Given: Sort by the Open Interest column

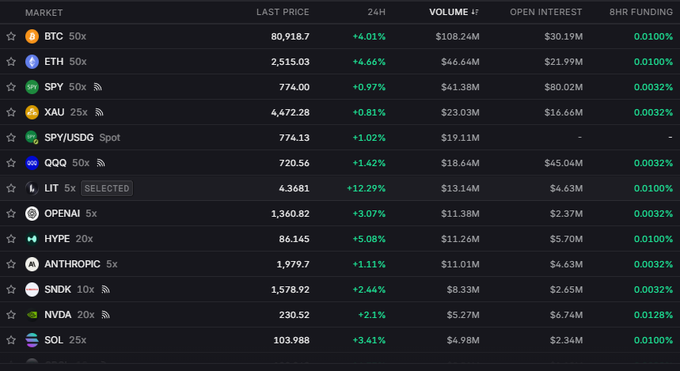Looking at the screenshot, I should (x=546, y=12).
